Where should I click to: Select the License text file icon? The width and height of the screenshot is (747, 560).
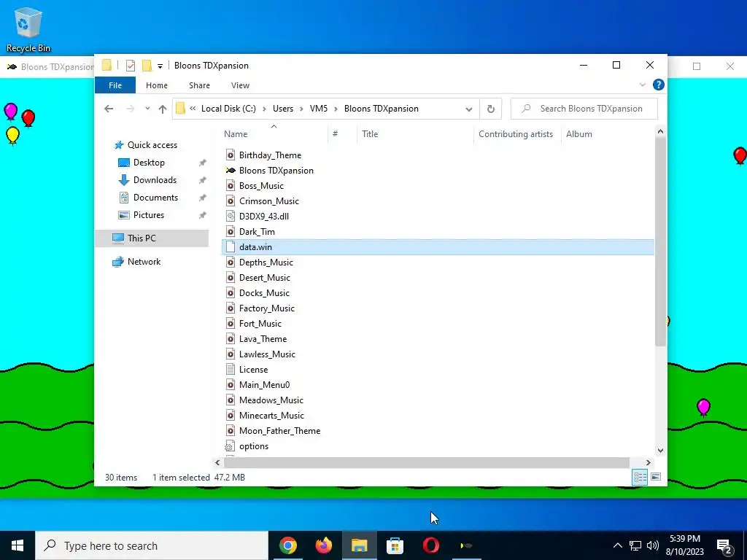[231, 369]
